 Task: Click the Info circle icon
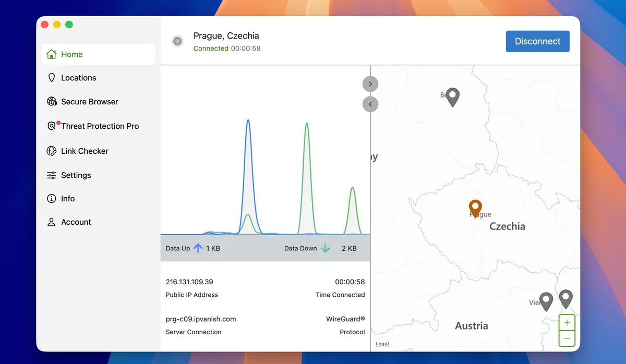pos(51,199)
